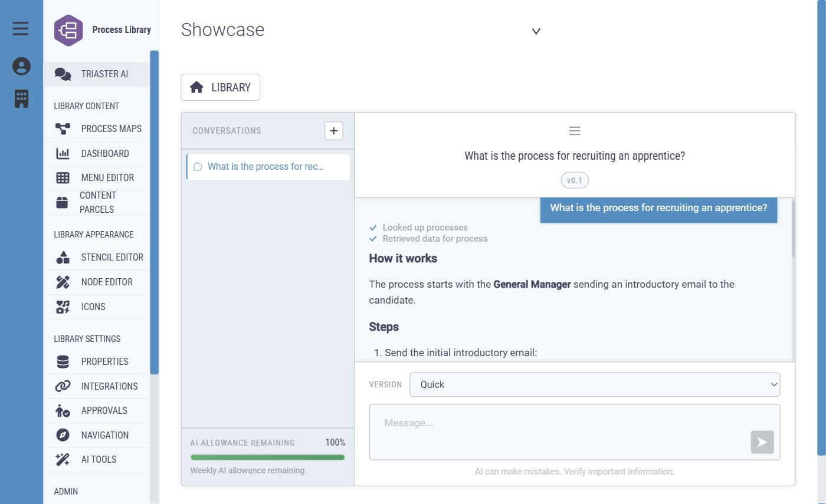The height and width of the screenshot is (504, 826).
Task: Open the Approvals person-check icon
Action: click(63, 410)
